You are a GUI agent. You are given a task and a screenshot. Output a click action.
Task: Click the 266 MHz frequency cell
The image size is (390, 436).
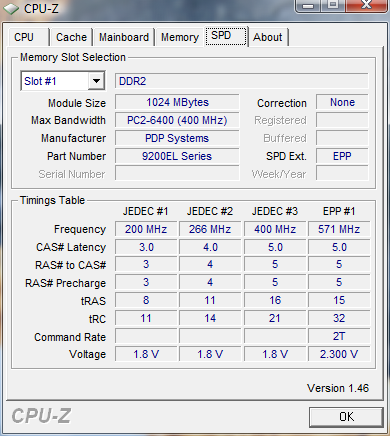(210, 229)
